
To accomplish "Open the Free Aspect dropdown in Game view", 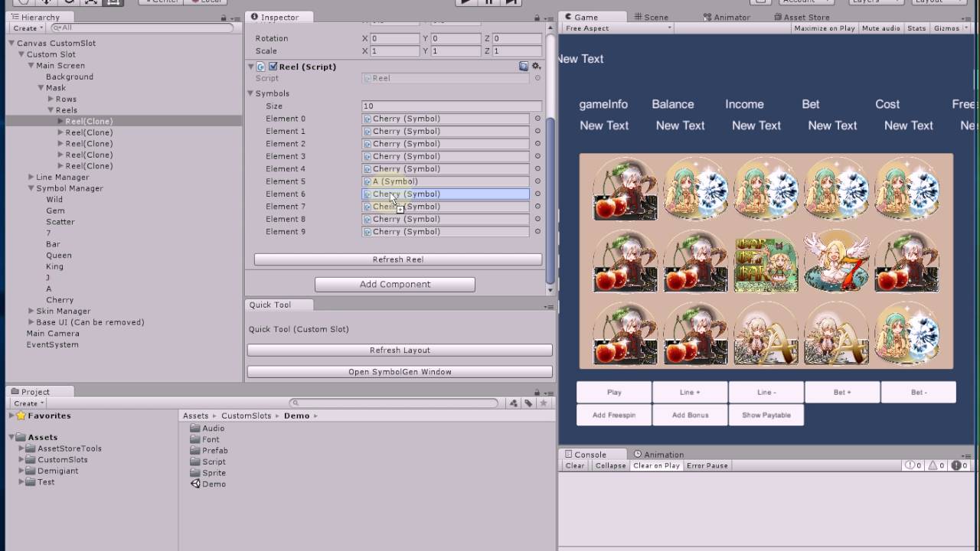I will pos(618,28).
